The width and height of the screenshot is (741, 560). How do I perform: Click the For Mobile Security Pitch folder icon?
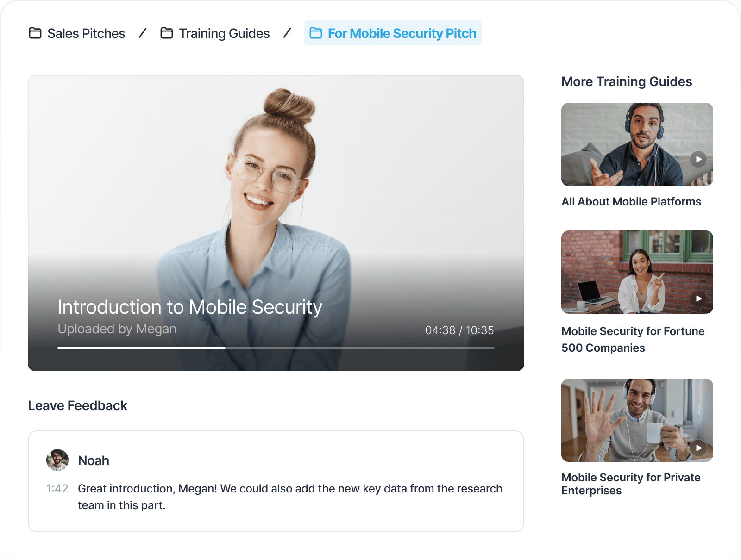pyautogui.click(x=316, y=33)
